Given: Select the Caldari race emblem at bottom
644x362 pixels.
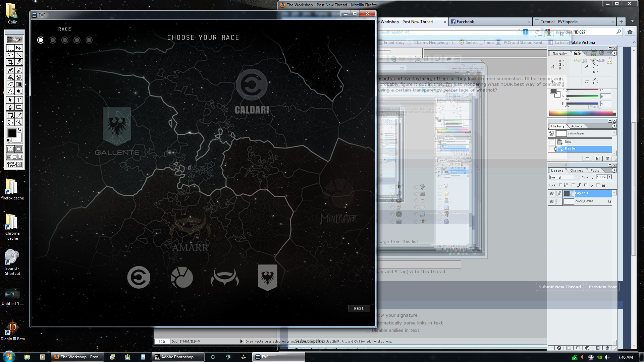Looking at the screenshot, I should tap(139, 277).
